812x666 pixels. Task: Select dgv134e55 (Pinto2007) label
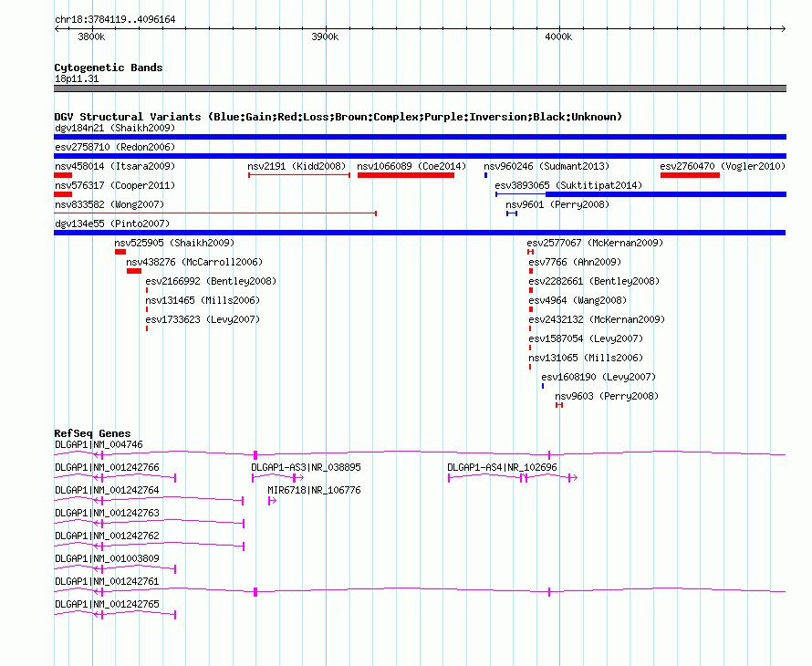coord(112,224)
